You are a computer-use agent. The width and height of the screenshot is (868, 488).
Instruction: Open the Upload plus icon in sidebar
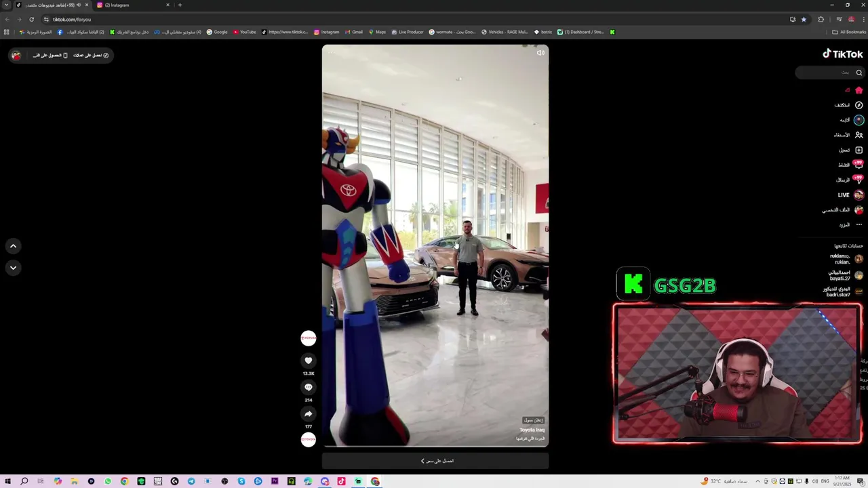click(x=859, y=150)
